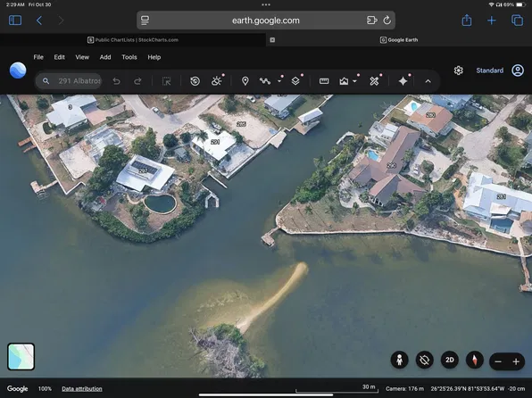This screenshot has width=532, height=398.
Task: Click the 291 Albatross search field
Action: click(x=69, y=81)
